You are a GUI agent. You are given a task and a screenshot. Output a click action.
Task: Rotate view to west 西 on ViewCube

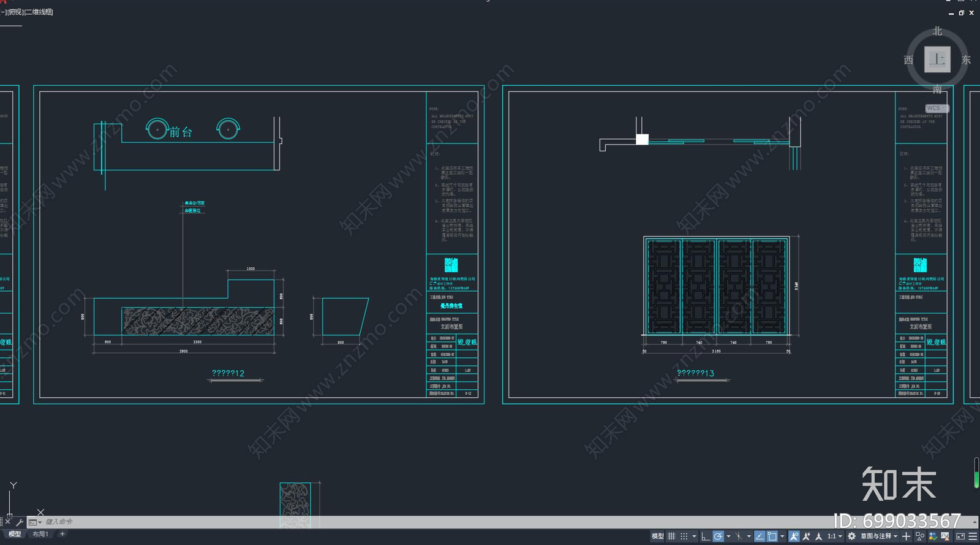tap(908, 60)
